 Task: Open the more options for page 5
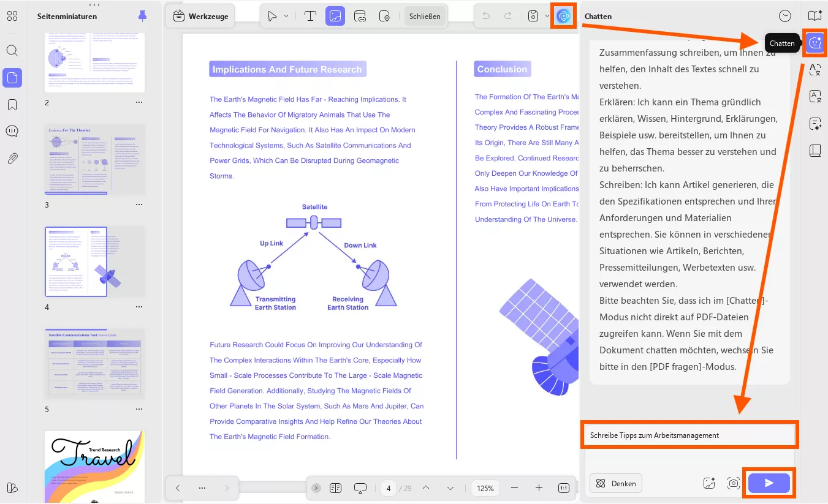point(139,410)
